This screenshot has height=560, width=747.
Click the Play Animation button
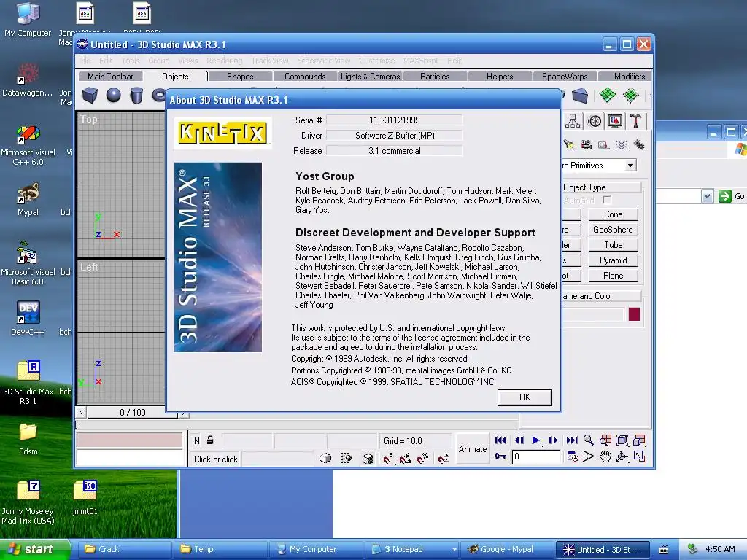536,440
